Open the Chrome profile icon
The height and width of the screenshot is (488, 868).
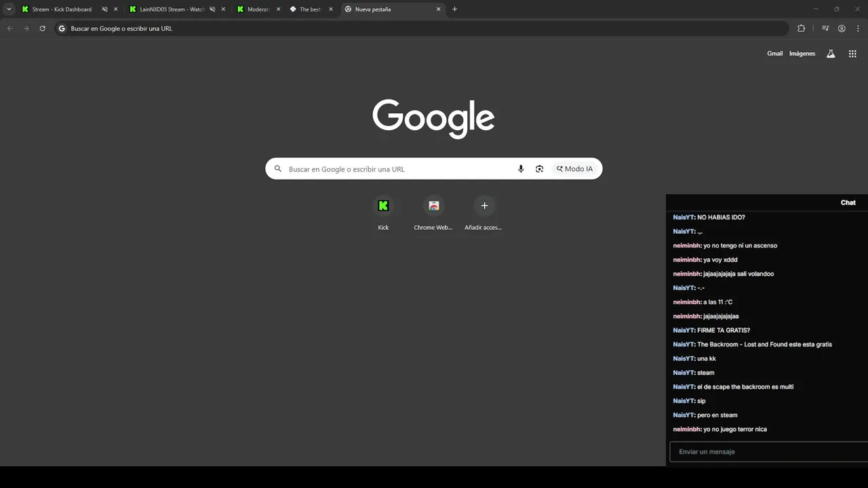coord(842,28)
